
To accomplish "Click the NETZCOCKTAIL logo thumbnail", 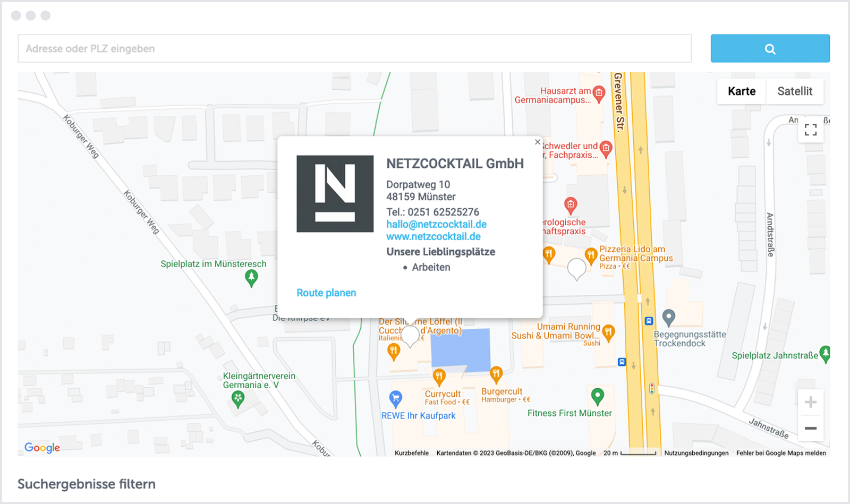I will point(335,194).
